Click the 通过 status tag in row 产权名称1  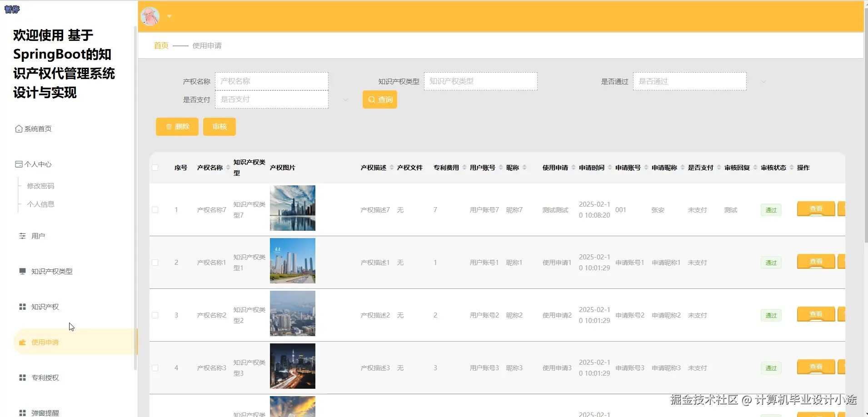pyautogui.click(x=771, y=263)
